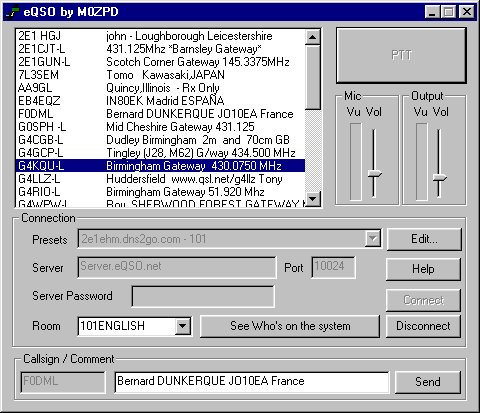Viewport: 480px width, 413px height.
Task: Click the station list scrollbar thumb
Action: (313, 77)
